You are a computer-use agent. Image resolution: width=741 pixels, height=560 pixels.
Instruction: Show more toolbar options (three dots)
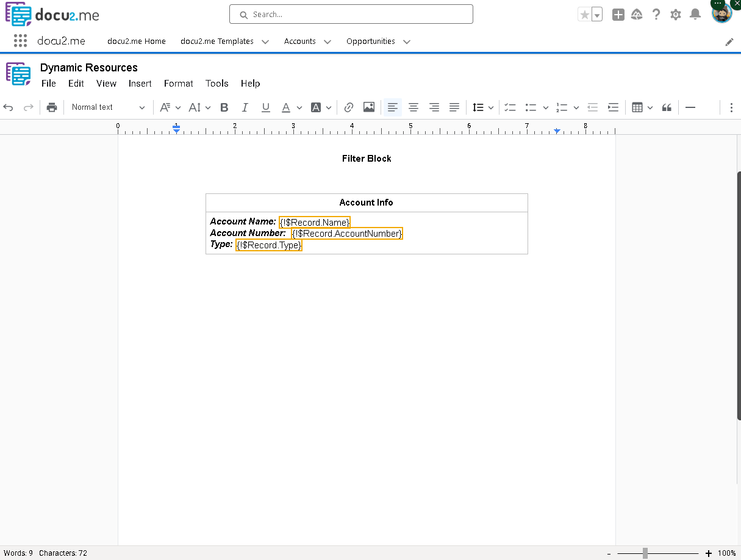[x=731, y=107]
